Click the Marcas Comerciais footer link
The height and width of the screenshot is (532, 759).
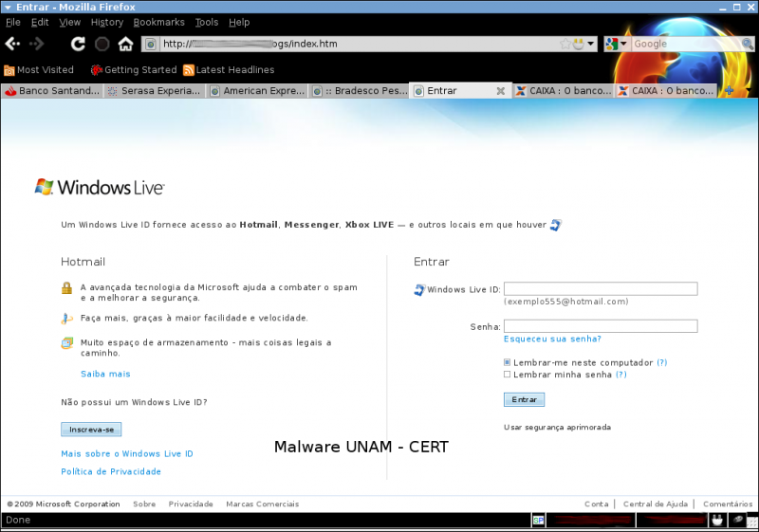coord(263,504)
